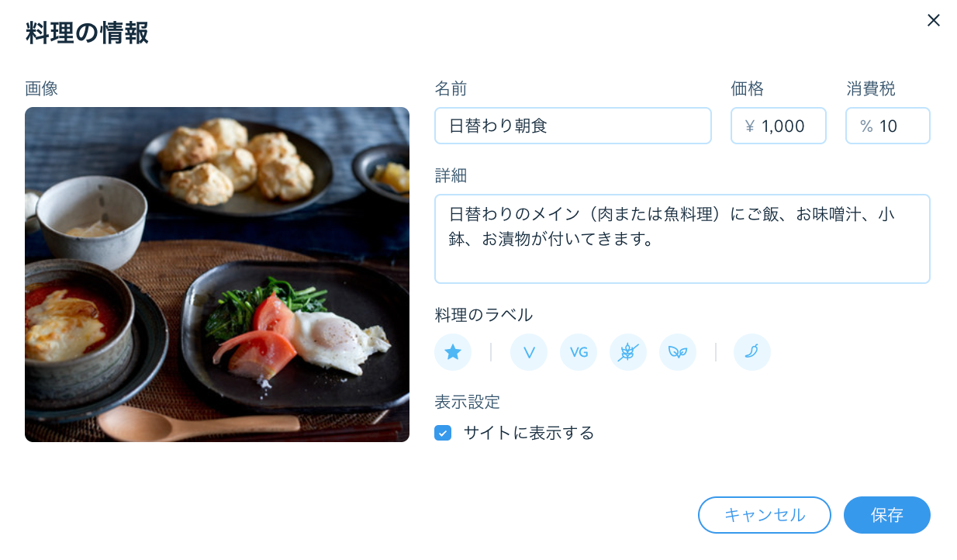Focus the 名前 field with 日替わり朝食

point(573,126)
